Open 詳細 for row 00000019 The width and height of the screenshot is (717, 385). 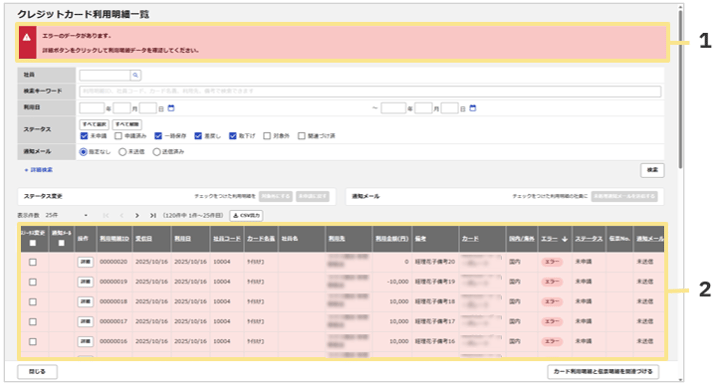pyautogui.click(x=86, y=282)
